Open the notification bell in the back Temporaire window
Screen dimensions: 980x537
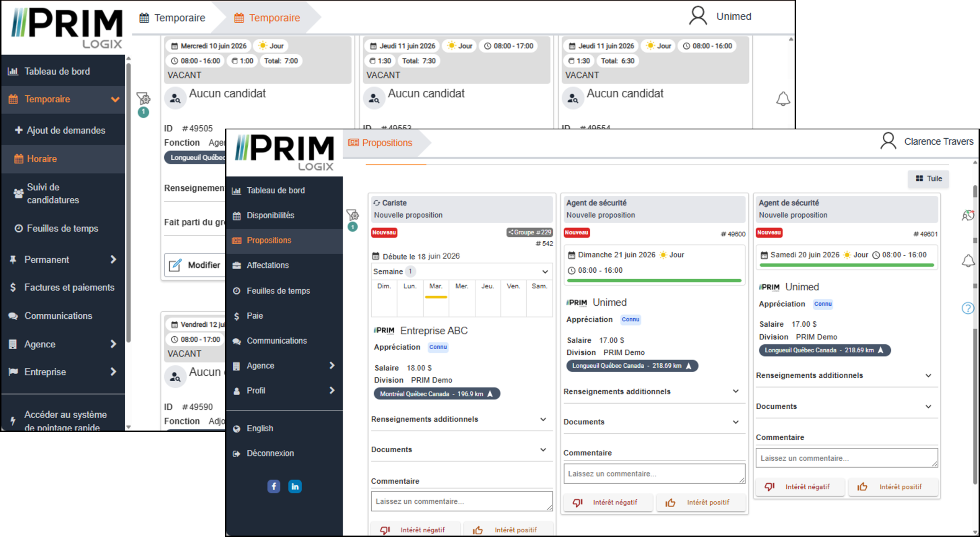[x=783, y=99]
